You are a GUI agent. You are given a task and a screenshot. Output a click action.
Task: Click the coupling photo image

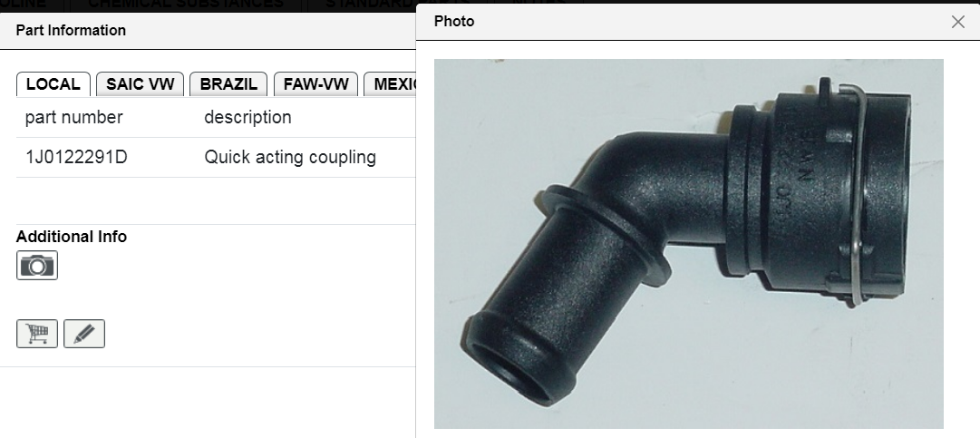[x=688, y=244]
